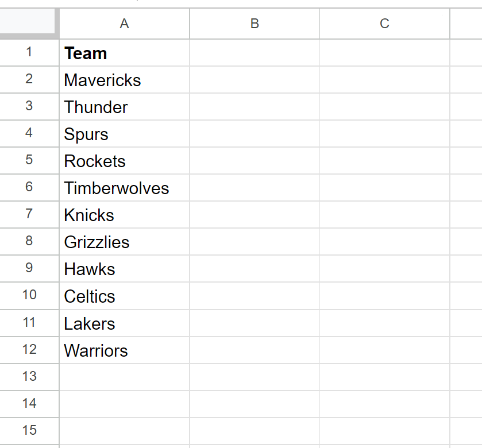This screenshot has width=482, height=448.
Task: Click empty cell B2 beside Mavericks
Action: [x=255, y=80]
